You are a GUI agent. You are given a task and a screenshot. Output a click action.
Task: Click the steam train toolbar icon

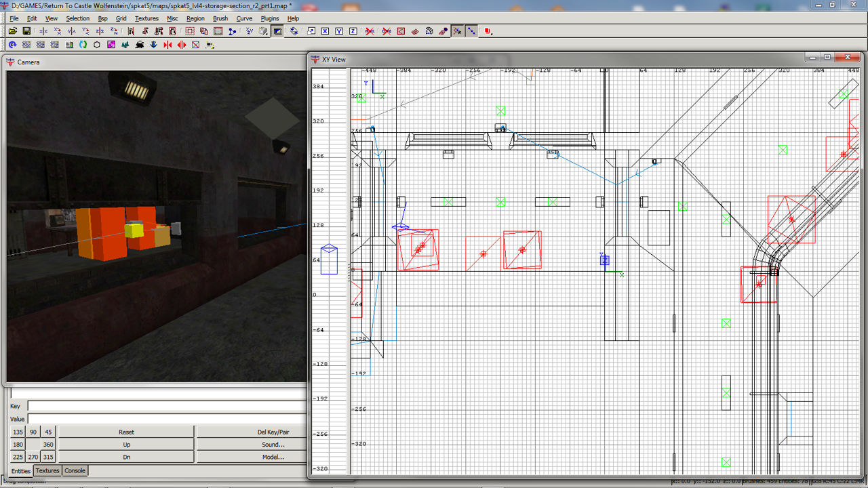point(139,45)
